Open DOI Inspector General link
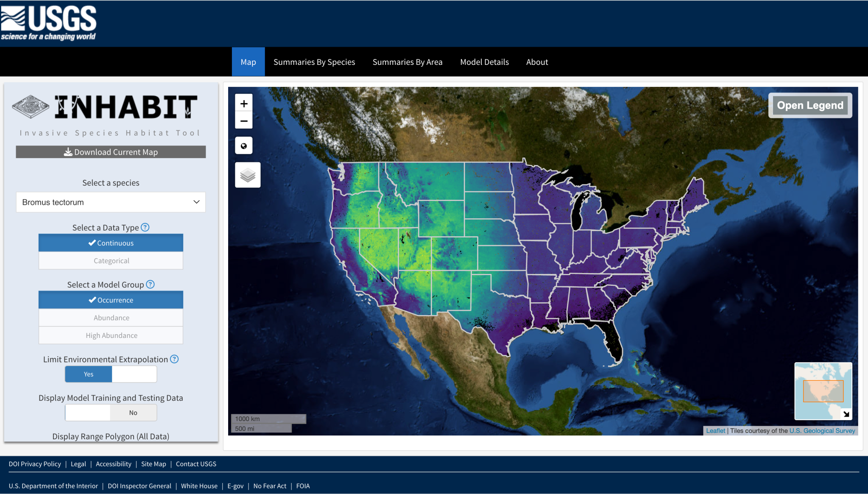Viewport: 868px width, 494px height. [140, 486]
